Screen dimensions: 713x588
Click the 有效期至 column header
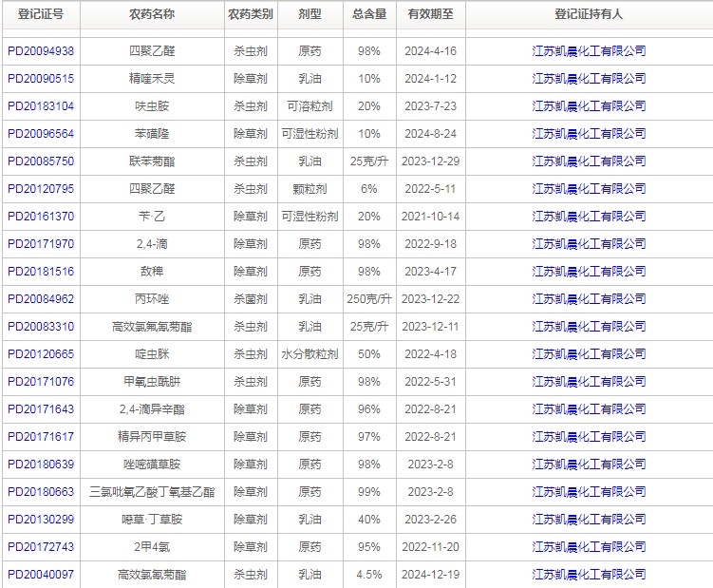431,14
